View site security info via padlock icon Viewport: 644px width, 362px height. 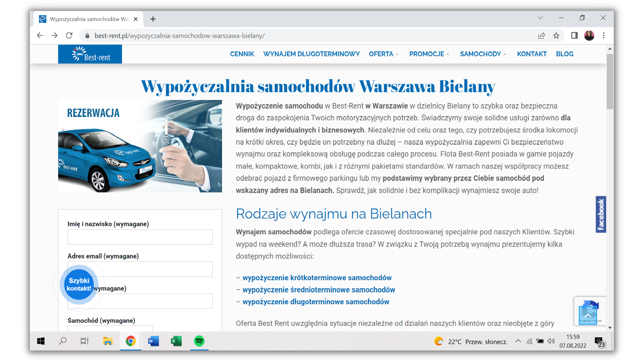(x=87, y=36)
